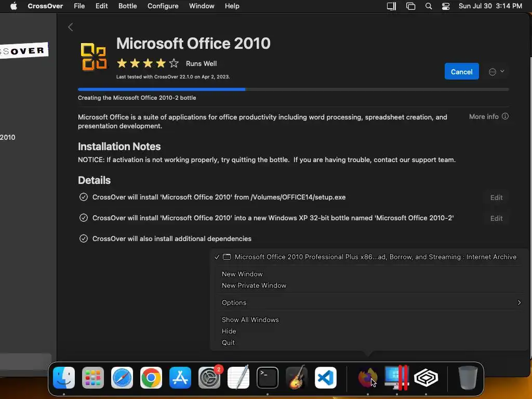Choose New Private Window from dock menu
This screenshot has width=532, height=399.
point(254,285)
